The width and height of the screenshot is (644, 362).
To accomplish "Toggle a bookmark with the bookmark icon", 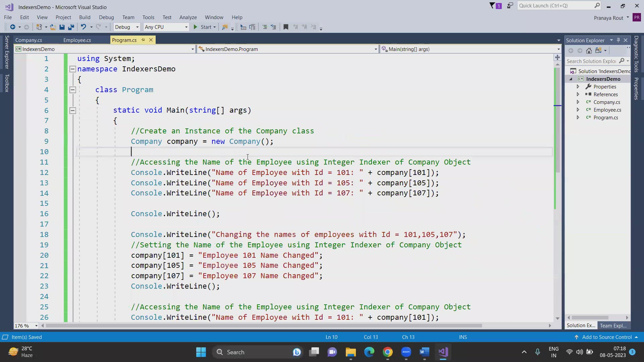I will (x=286, y=27).
